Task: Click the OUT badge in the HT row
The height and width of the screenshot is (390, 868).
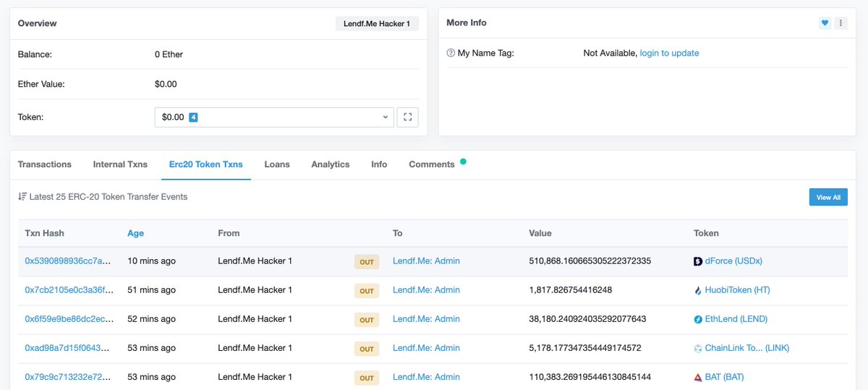Action: [x=367, y=290]
